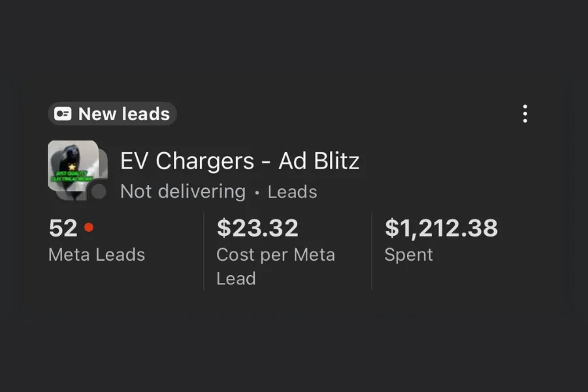
Task: Click the lead card icon in New leads badge
Action: click(63, 114)
